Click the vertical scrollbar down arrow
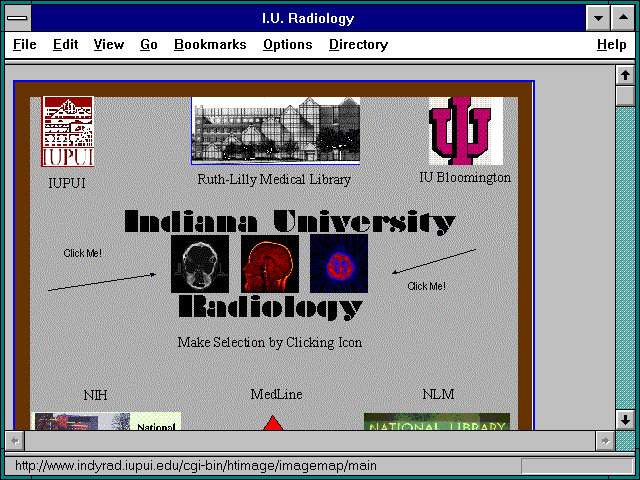 tap(625, 420)
